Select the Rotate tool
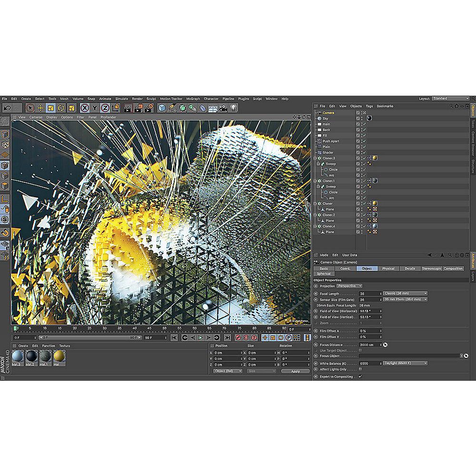Image resolution: width=476 pixels, height=476 pixels. click(x=61, y=108)
